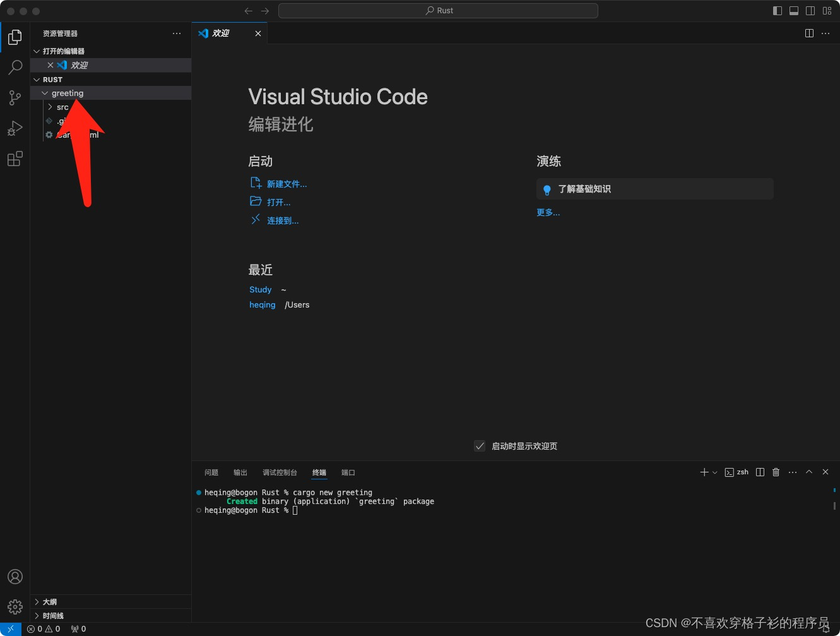
Task: Open the Manage gear in the activity bar
Action: coord(15,607)
